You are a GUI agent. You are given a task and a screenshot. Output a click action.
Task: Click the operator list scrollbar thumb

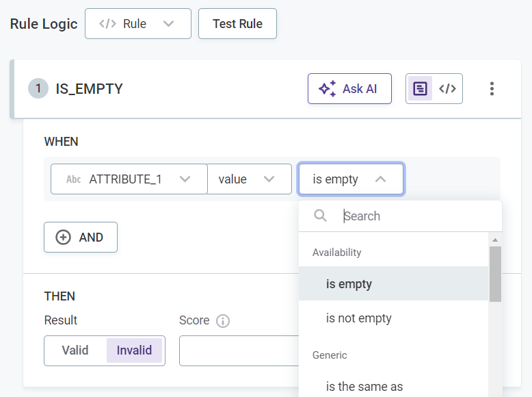tap(495, 274)
